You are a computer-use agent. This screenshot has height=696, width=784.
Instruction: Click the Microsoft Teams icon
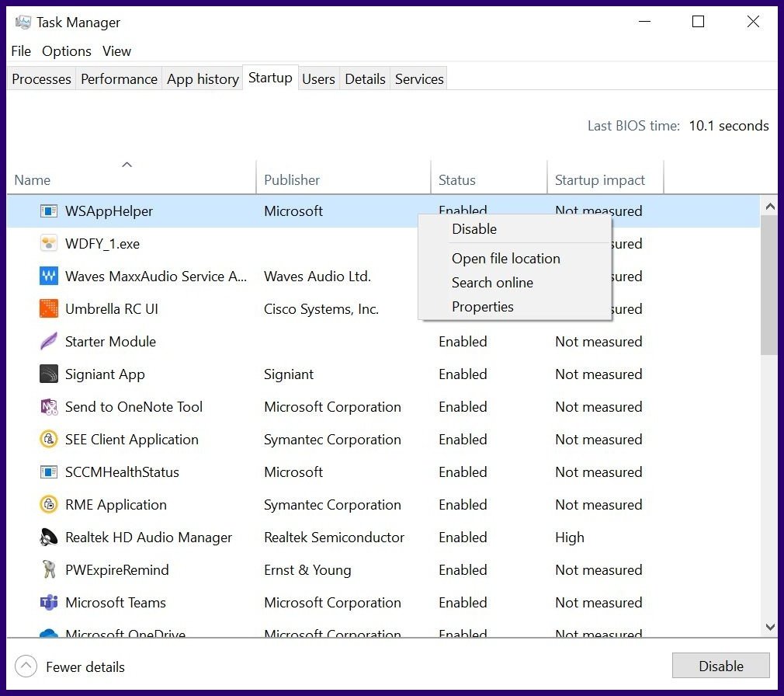pos(48,603)
